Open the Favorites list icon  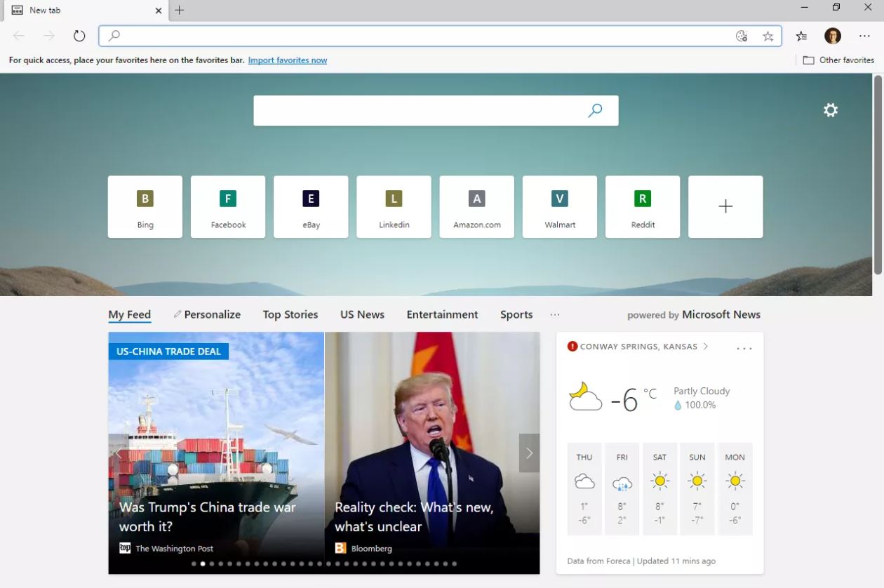click(x=801, y=36)
